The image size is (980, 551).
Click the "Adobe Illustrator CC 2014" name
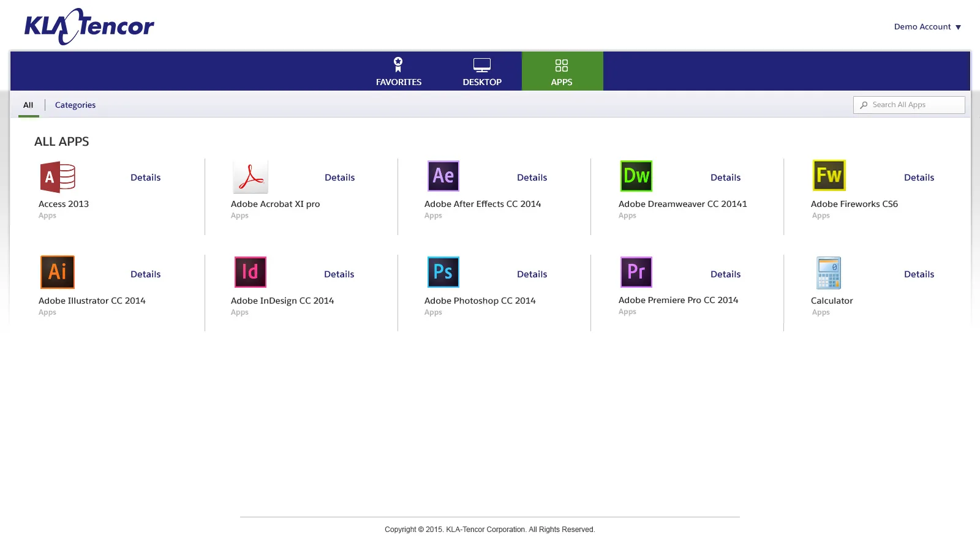(92, 301)
